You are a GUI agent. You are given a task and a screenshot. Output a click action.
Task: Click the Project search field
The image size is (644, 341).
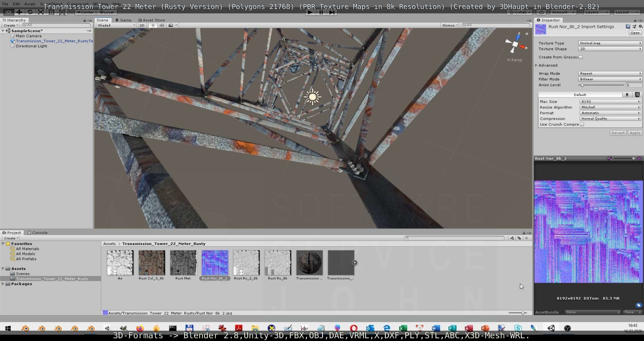[454, 238]
